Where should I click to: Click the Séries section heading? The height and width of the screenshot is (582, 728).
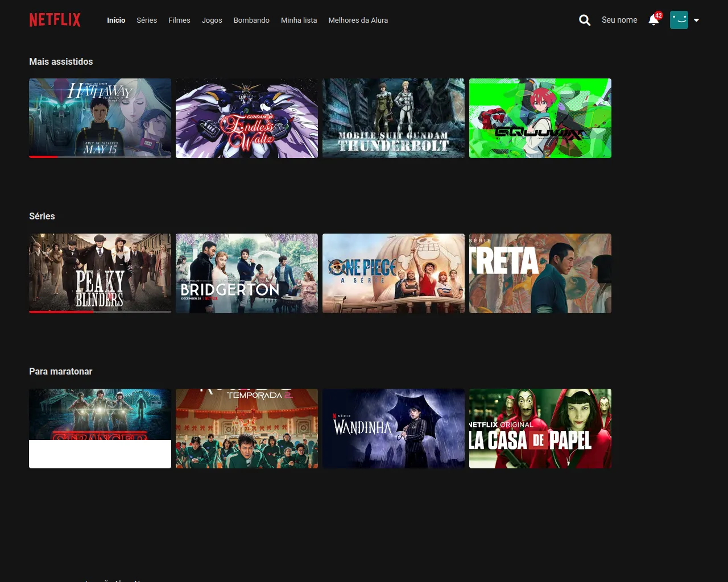pyautogui.click(x=42, y=216)
